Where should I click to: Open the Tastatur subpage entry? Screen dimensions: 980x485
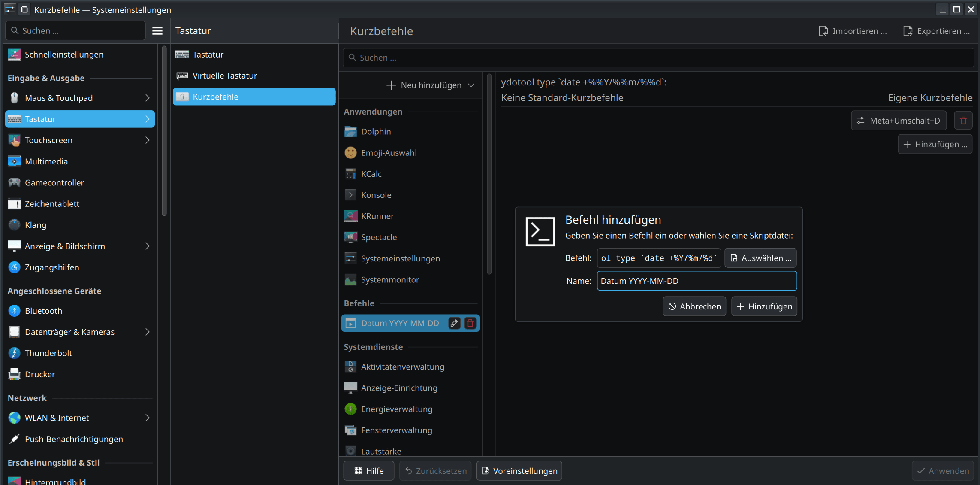[208, 55]
